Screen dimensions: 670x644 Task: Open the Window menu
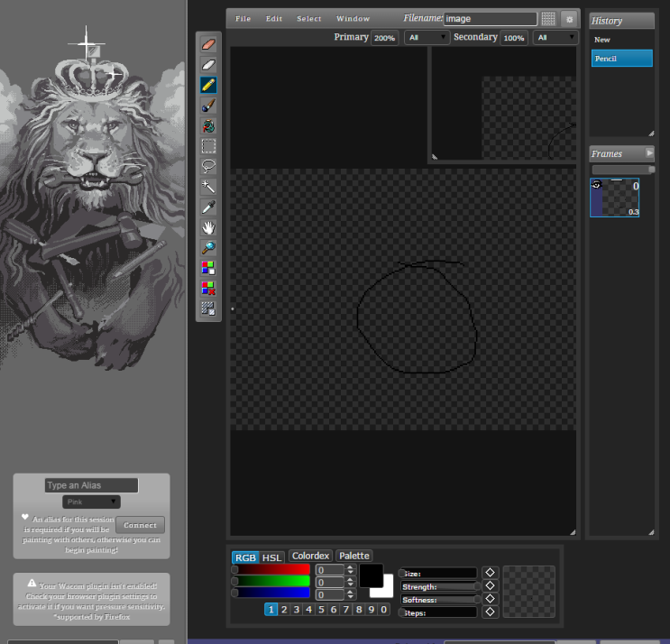click(353, 18)
